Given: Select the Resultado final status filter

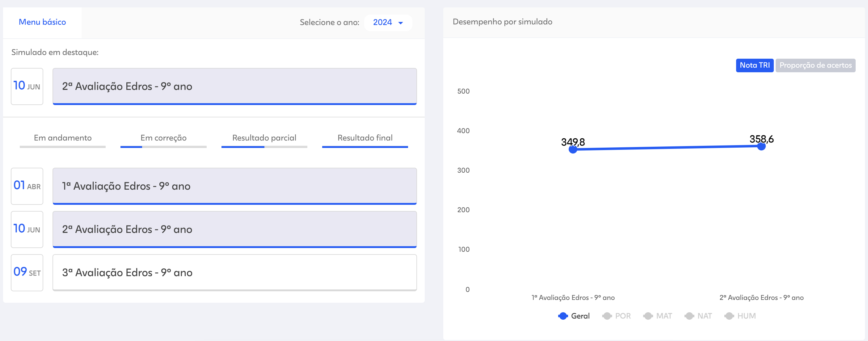Looking at the screenshot, I should coord(365,140).
